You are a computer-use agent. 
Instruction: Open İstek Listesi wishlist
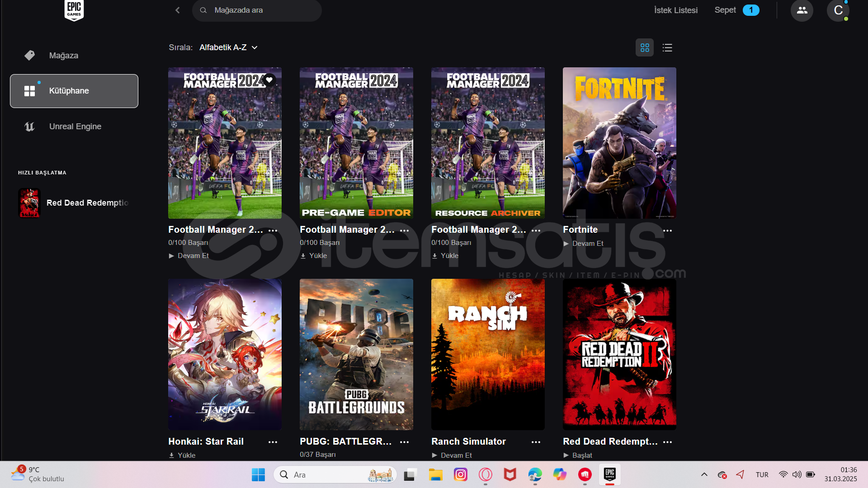(676, 10)
